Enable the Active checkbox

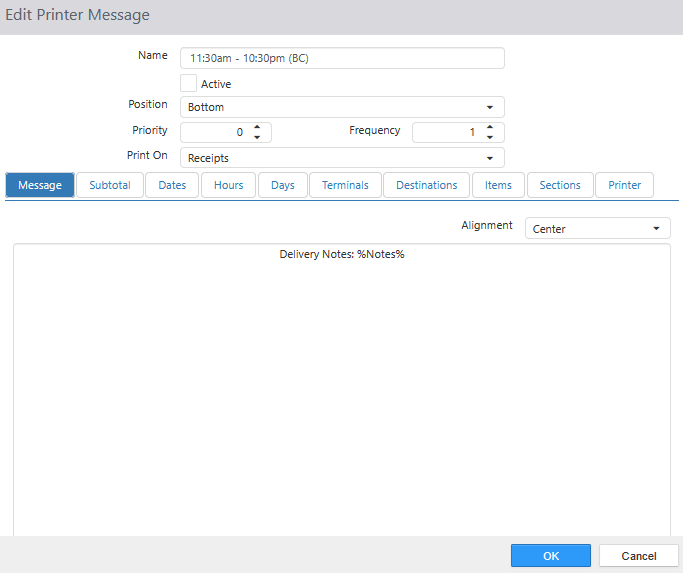[188, 83]
